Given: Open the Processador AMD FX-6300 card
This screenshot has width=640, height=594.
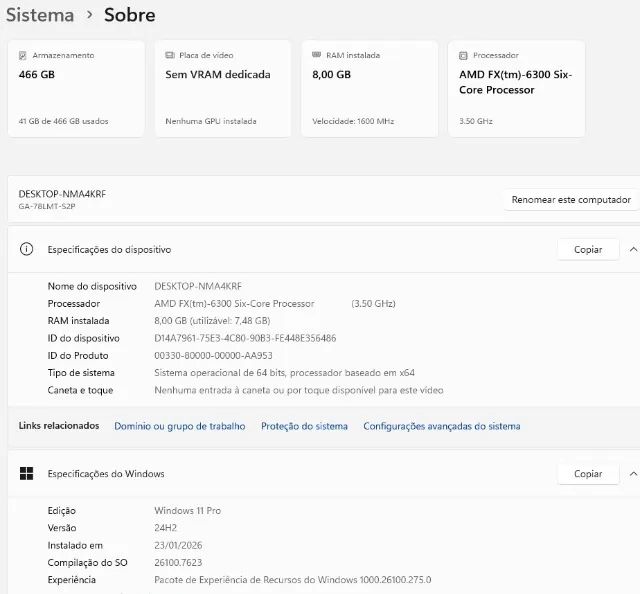Looking at the screenshot, I should (x=516, y=89).
